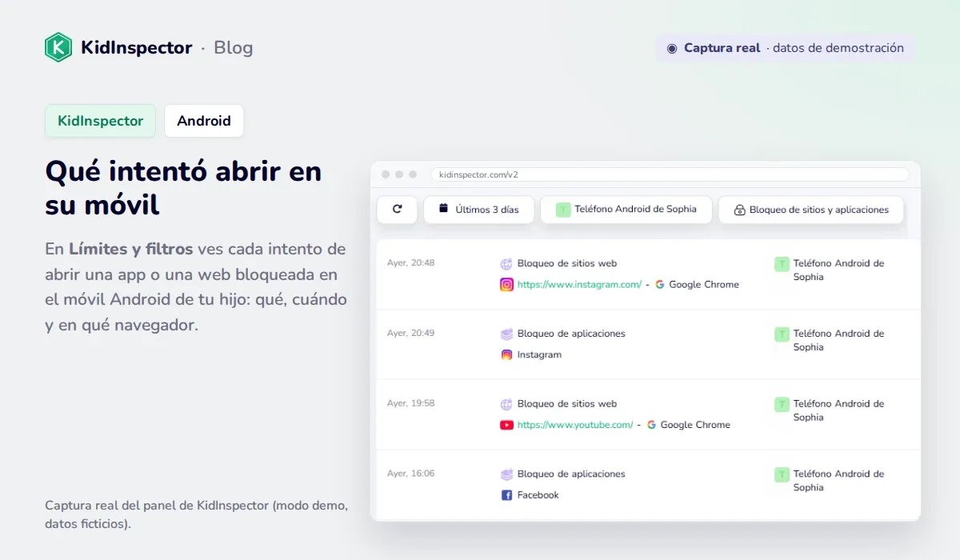Image resolution: width=960 pixels, height=560 pixels.
Task: Click Bloqueo de sitios web in the 19:58 row
Action: (567, 404)
